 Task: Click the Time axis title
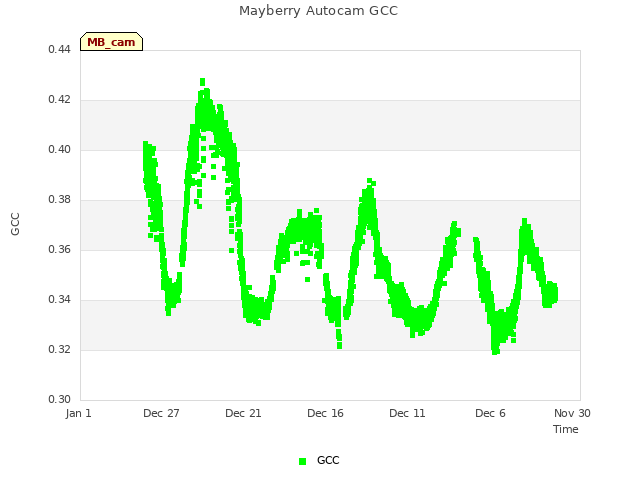tap(566, 429)
